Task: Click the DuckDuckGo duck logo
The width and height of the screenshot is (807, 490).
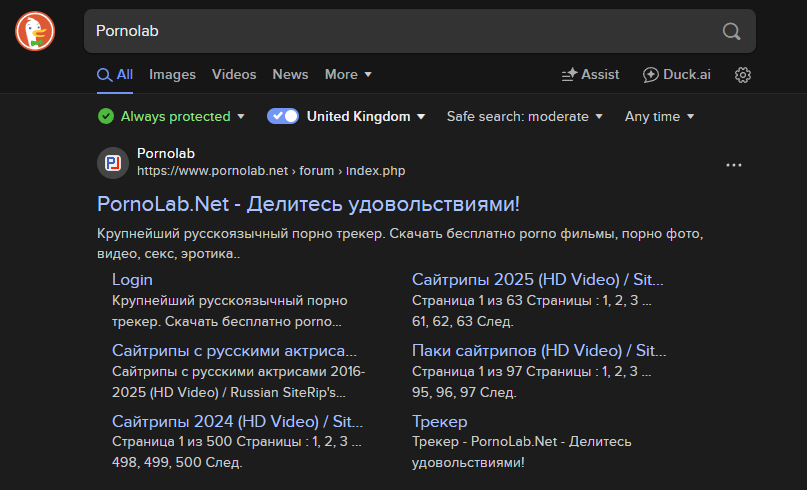Action: [x=35, y=31]
